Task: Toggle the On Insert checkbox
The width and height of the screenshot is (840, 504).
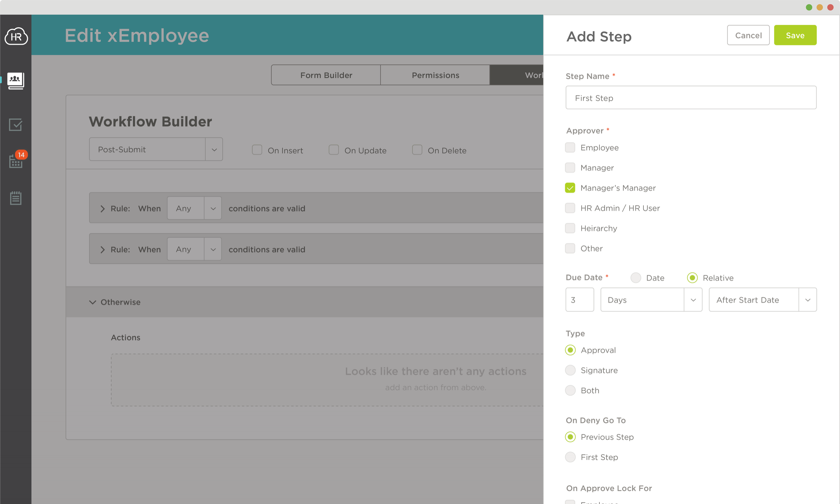Action: (x=257, y=150)
